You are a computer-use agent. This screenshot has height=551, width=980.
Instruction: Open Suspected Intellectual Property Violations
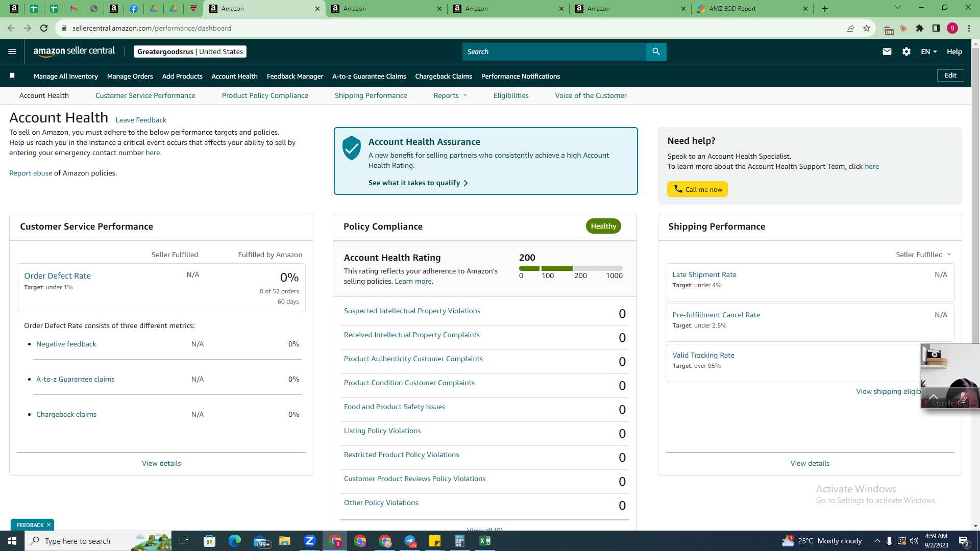tap(412, 311)
